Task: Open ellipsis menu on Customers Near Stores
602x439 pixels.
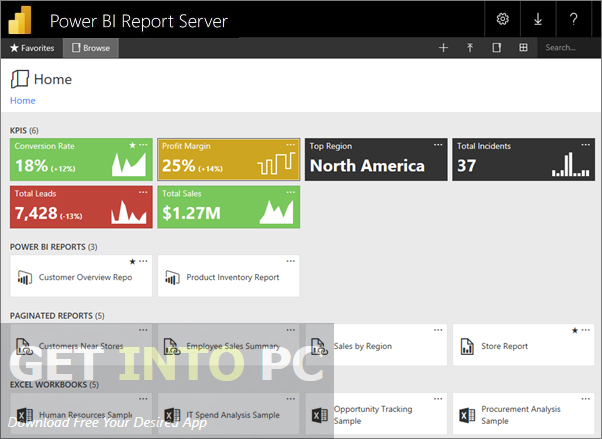Action: point(143,330)
